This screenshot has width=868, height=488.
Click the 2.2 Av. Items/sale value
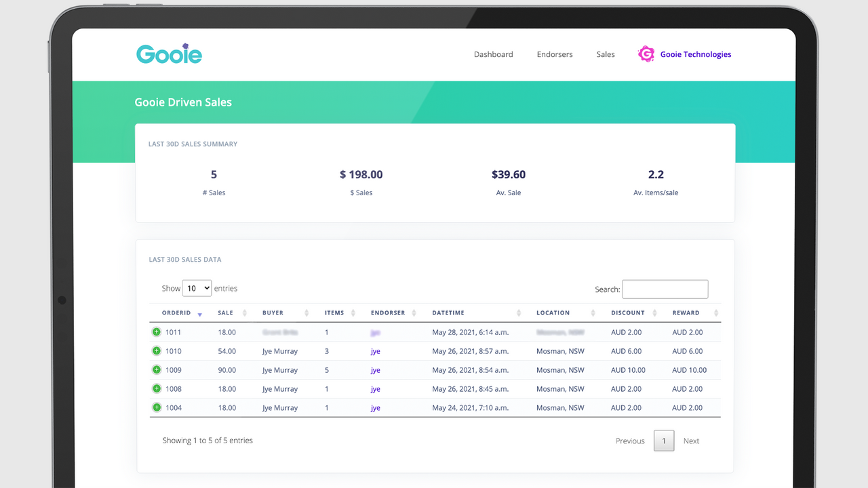pyautogui.click(x=656, y=174)
